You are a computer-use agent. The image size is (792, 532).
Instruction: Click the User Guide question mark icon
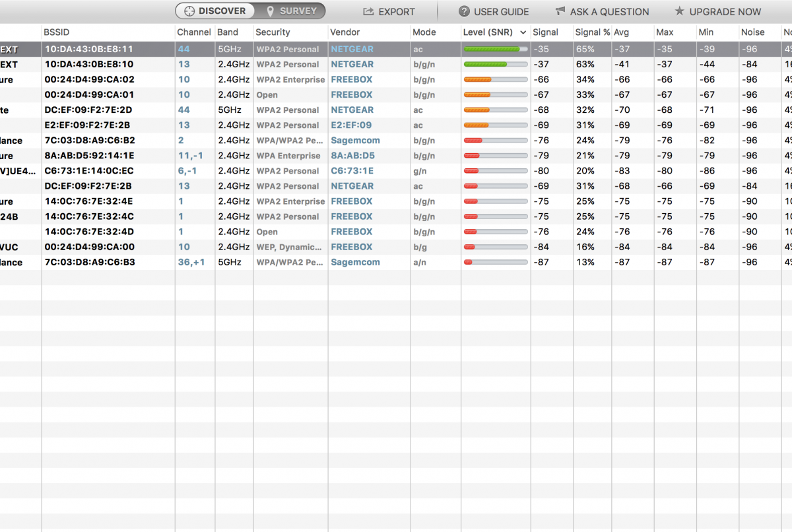[465, 11]
